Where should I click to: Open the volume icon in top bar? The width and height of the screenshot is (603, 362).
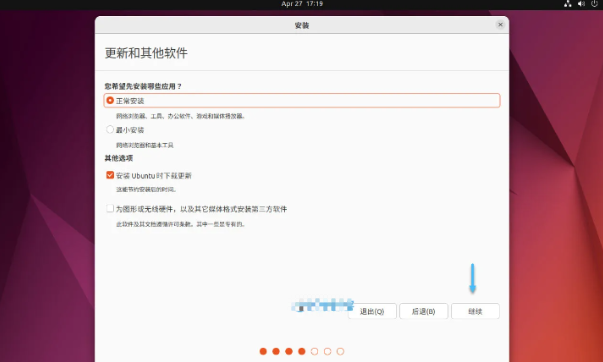581,4
